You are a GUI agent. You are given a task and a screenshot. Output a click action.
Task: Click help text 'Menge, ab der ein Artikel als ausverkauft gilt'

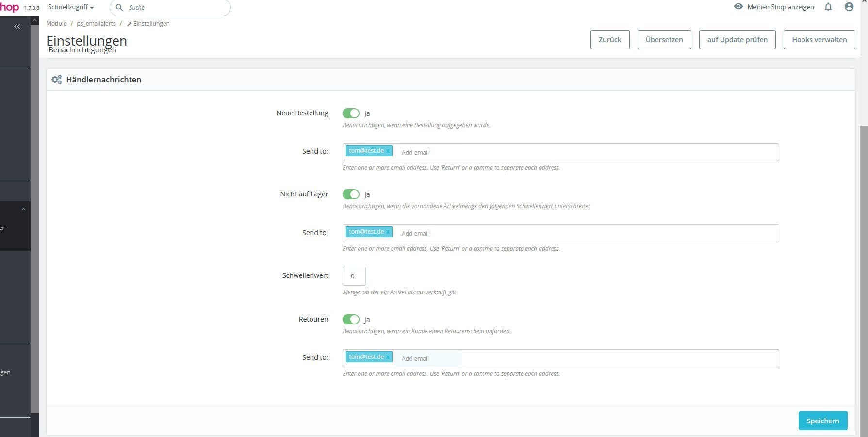(x=399, y=292)
